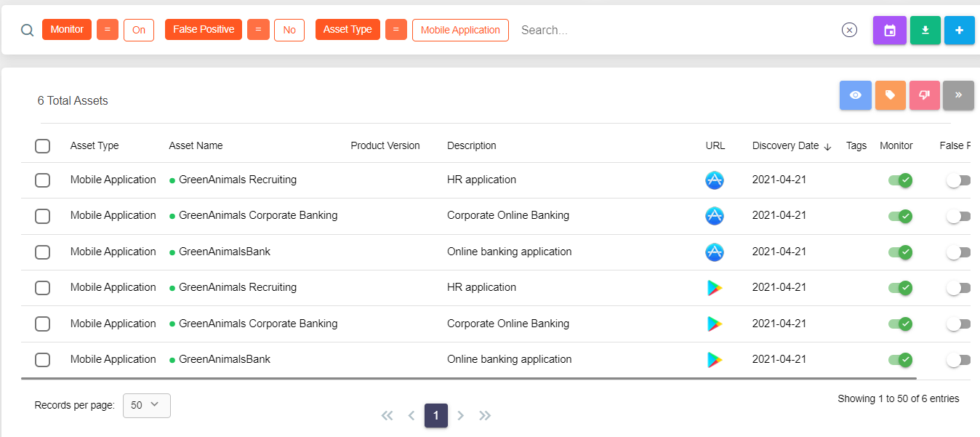
Task: Click the grey double-chevron button
Action: pos(958,95)
